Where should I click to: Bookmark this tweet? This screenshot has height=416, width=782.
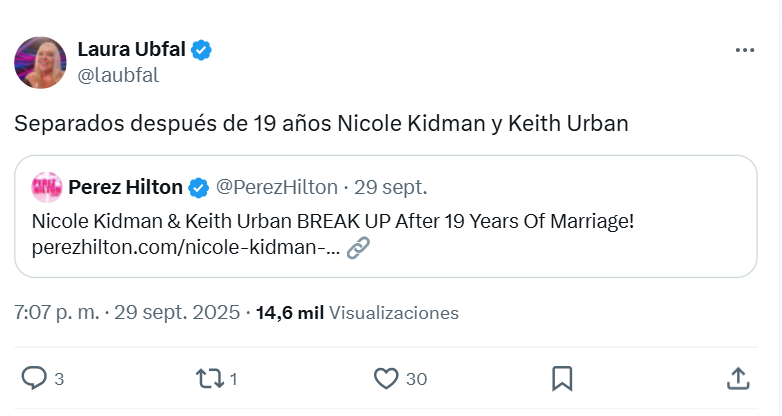[562, 378]
